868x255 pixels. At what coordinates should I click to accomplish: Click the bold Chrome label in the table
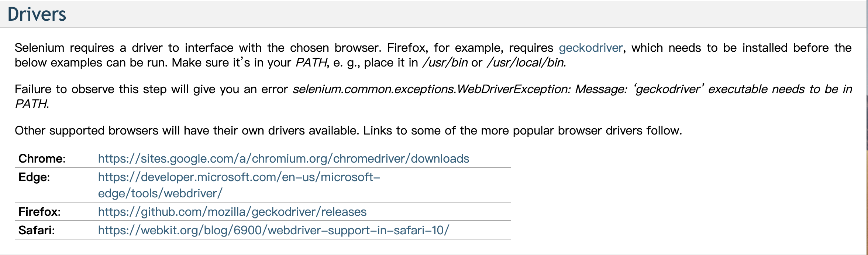[x=42, y=159]
